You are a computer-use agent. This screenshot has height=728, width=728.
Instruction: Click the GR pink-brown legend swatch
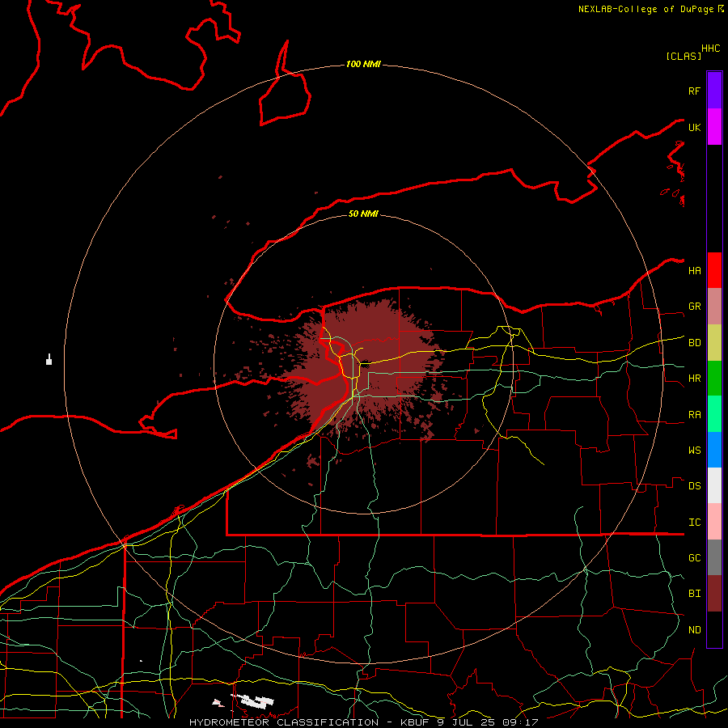[714, 307]
